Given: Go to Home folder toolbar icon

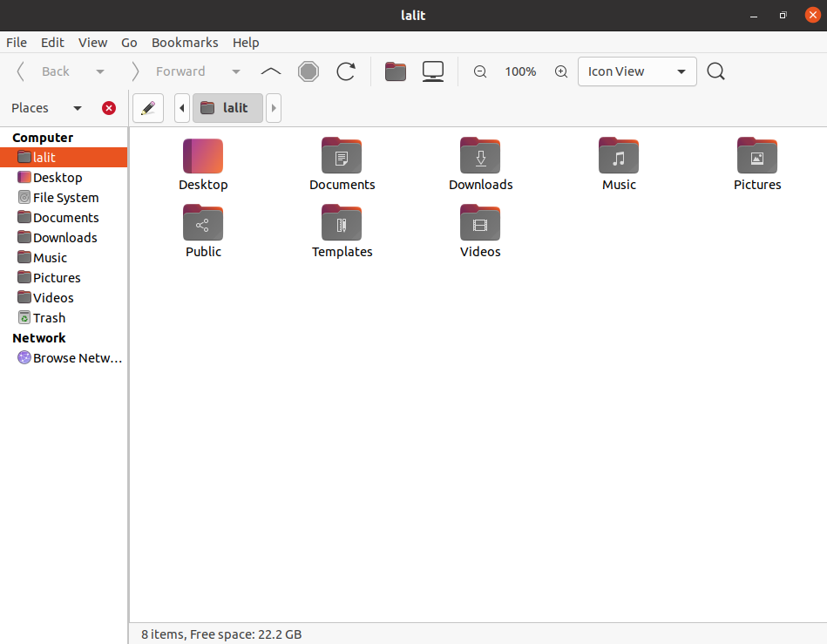Looking at the screenshot, I should point(396,71).
